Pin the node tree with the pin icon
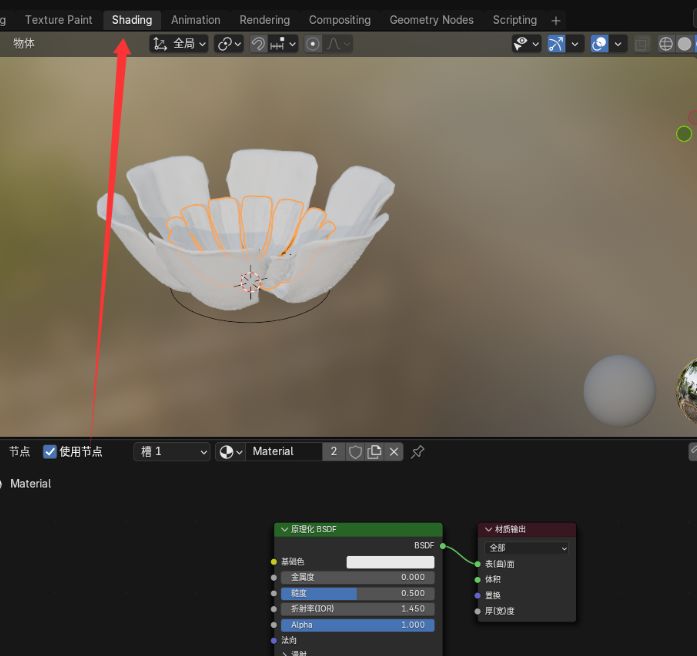The height and width of the screenshot is (656, 697). click(418, 452)
